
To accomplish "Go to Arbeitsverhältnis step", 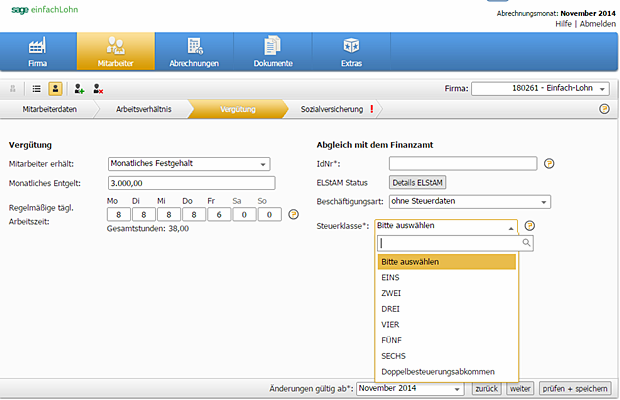I will (x=144, y=109).
